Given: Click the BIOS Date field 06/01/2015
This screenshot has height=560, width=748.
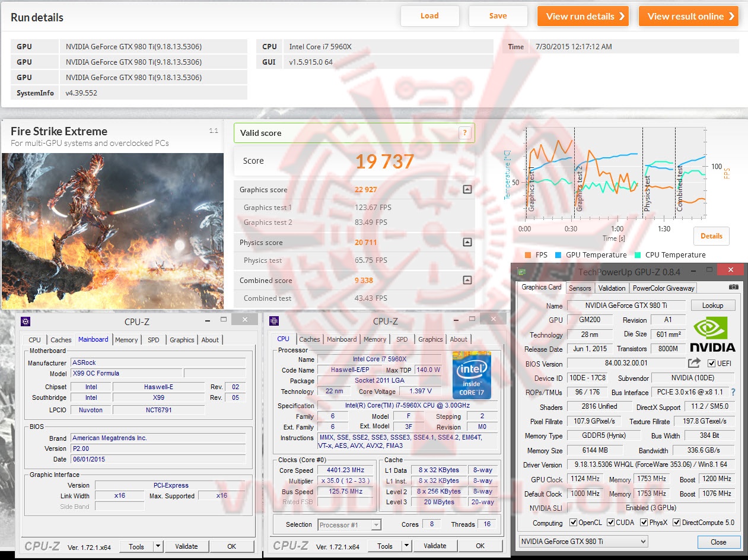Looking at the screenshot, I should (158, 459).
